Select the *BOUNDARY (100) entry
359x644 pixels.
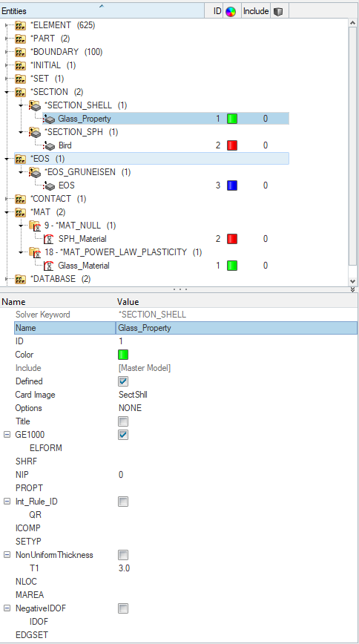point(67,52)
